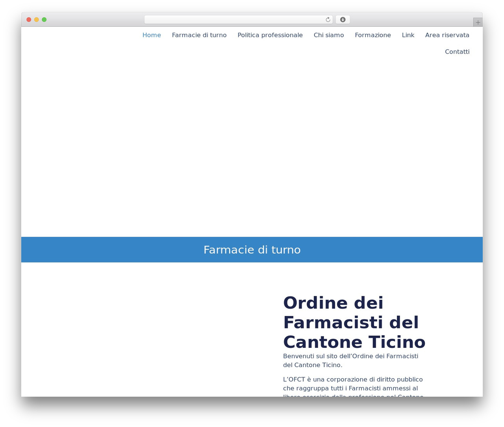Click the paragraph starting Benvenuti sul sito
This screenshot has width=504, height=427.
click(x=350, y=360)
